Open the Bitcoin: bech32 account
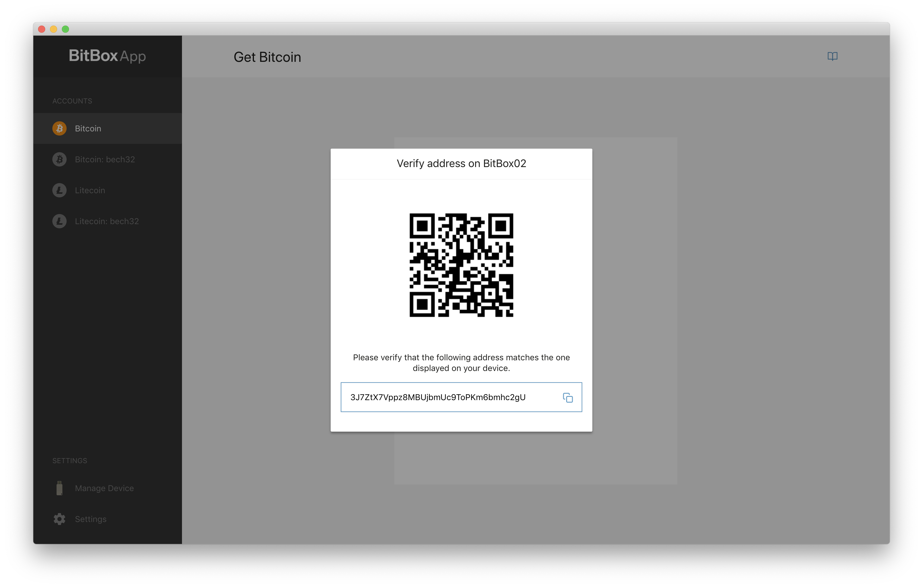 (x=107, y=159)
